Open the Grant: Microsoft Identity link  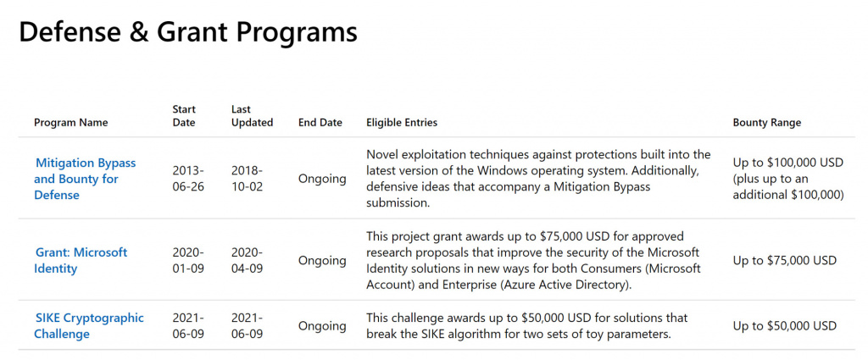pyautogui.click(x=81, y=260)
